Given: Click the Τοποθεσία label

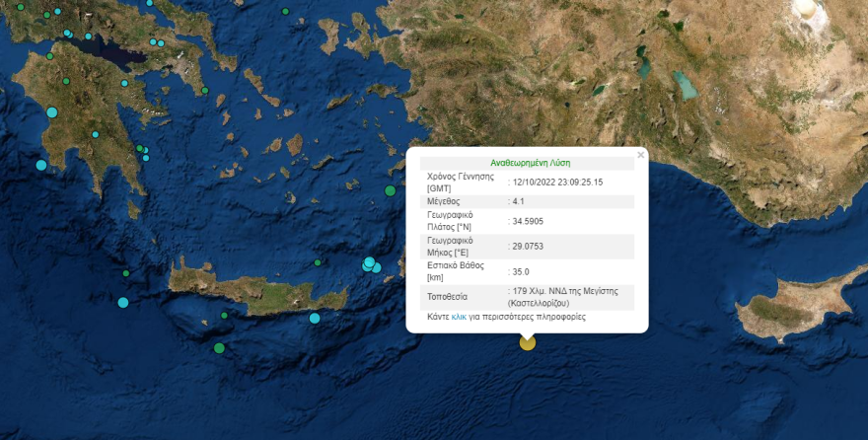Looking at the screenshot, I should [x=447, y=297].
